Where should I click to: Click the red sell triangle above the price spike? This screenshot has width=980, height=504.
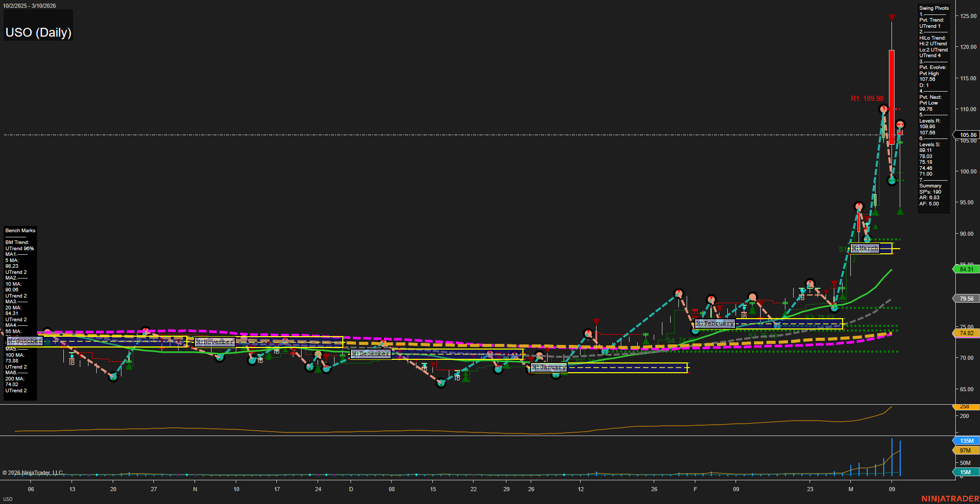[x=891, y=17]
